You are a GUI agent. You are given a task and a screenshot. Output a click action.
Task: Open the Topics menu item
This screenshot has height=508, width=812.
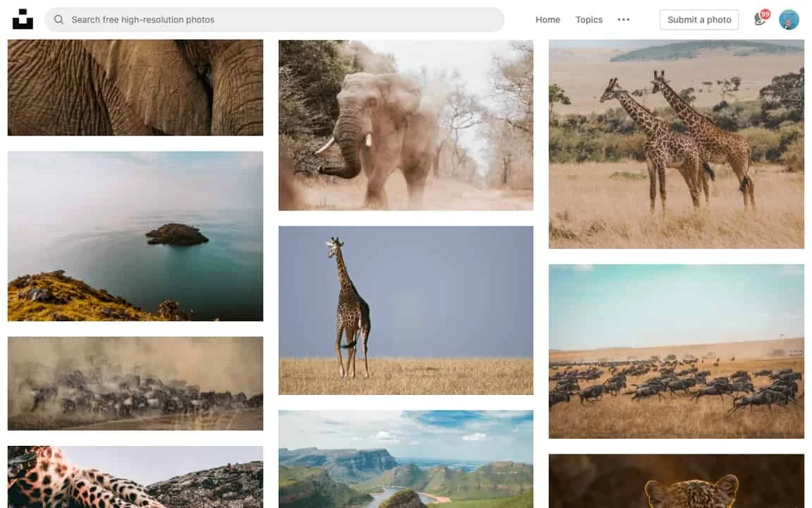(x=589, y=20)
